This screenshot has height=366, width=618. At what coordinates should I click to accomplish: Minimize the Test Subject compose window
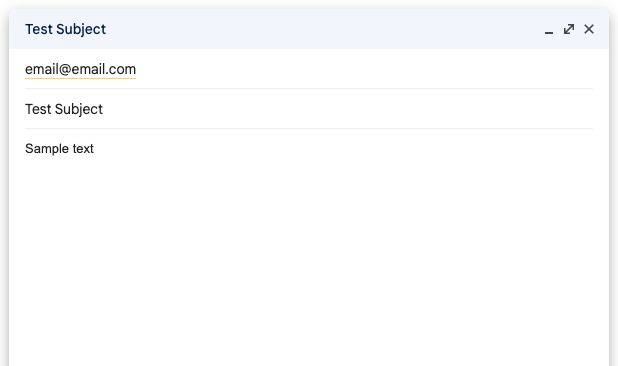549,30
